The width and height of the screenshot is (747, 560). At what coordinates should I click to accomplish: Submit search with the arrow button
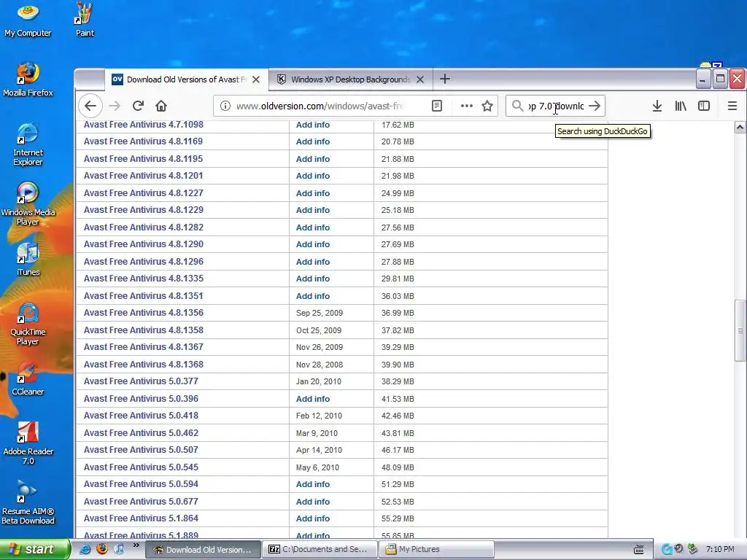595,106
